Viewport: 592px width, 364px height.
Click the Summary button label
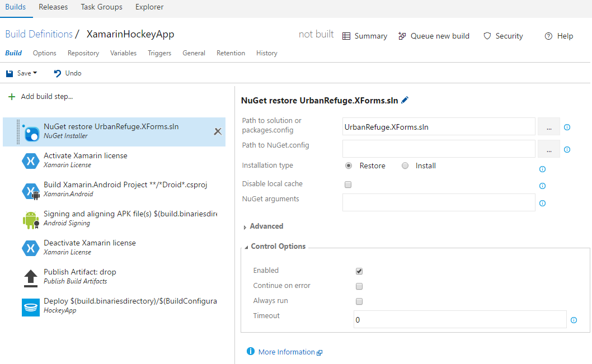pyautogui.click(x=371, y=36)
